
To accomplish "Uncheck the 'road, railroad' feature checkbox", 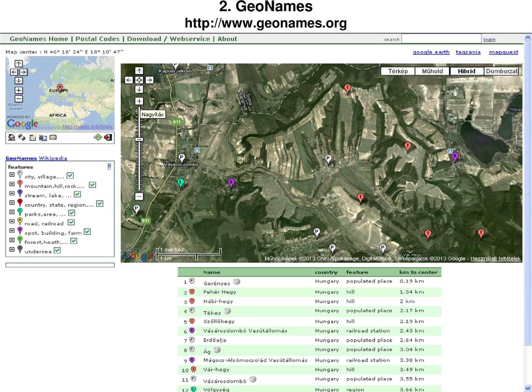I will click(x=71, y=222).
